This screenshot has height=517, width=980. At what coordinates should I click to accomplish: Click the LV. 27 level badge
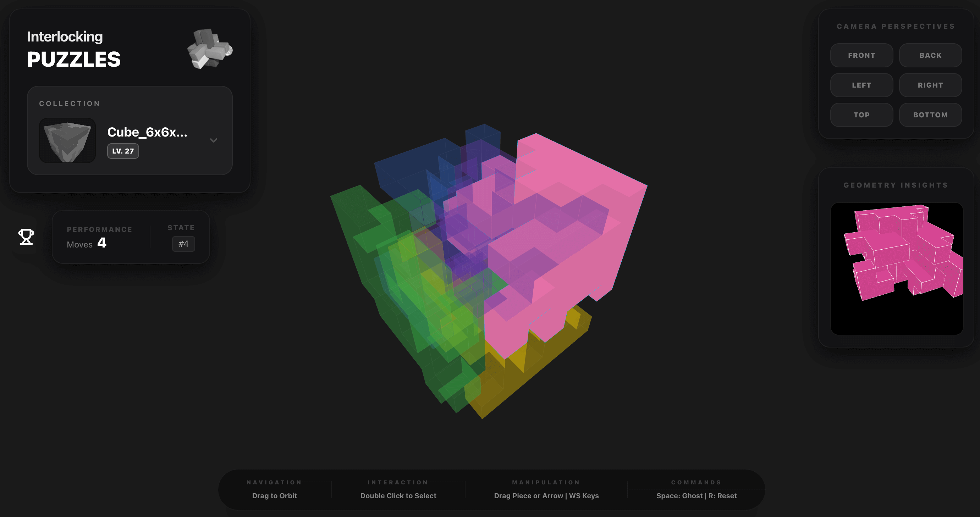(123, 151)
